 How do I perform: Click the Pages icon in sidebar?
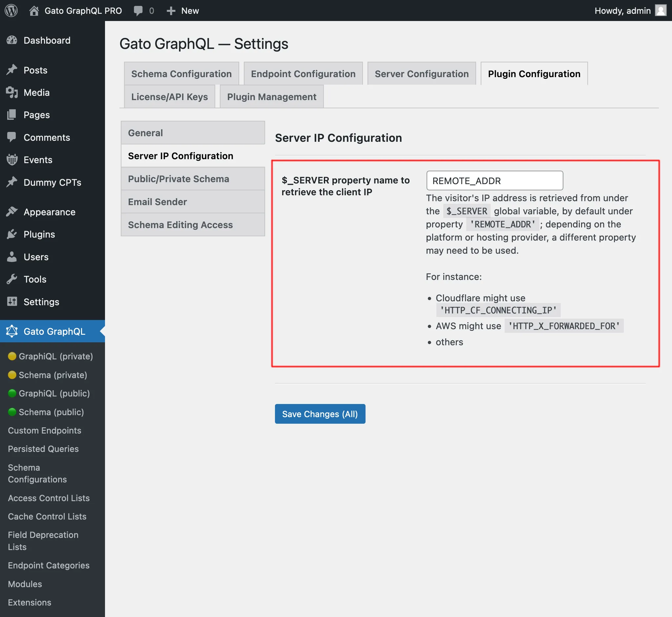[12, 115]
